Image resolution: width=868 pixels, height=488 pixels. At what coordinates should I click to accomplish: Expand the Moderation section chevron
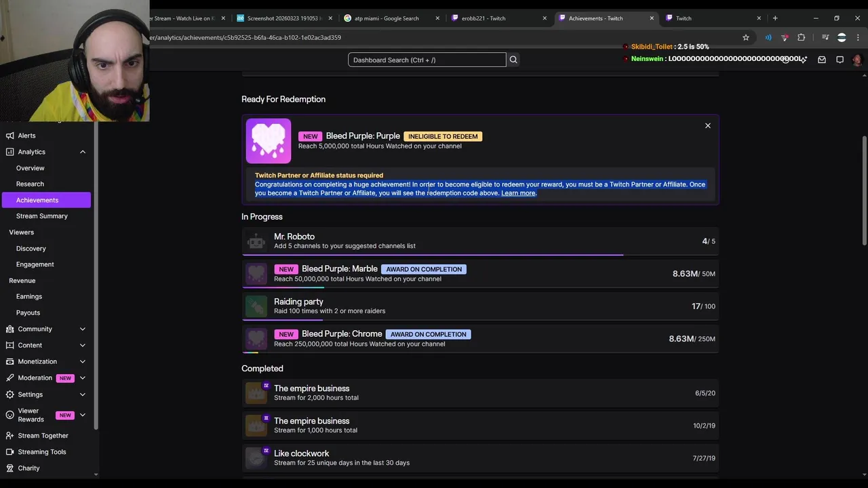tap(83, 378)
